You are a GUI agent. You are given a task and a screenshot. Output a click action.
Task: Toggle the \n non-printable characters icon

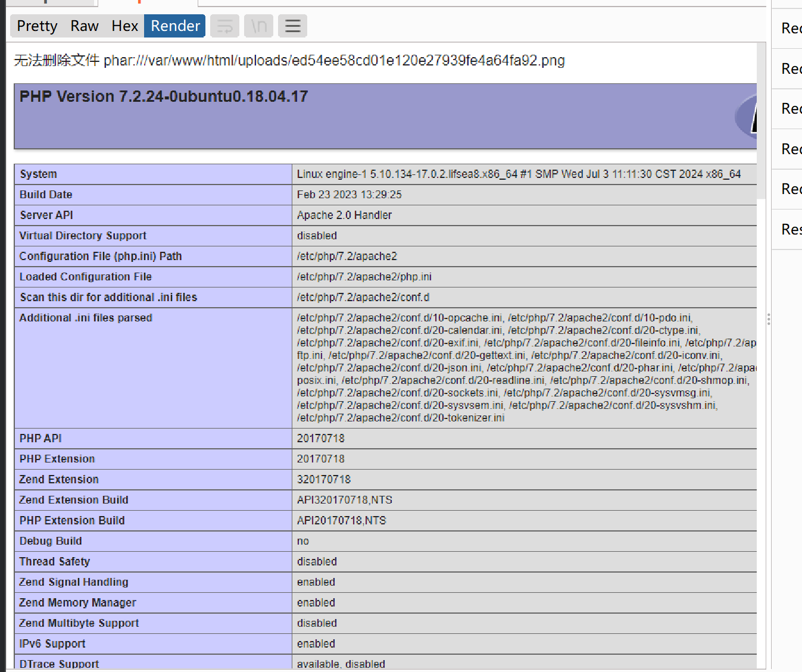(x=259, y=26)
